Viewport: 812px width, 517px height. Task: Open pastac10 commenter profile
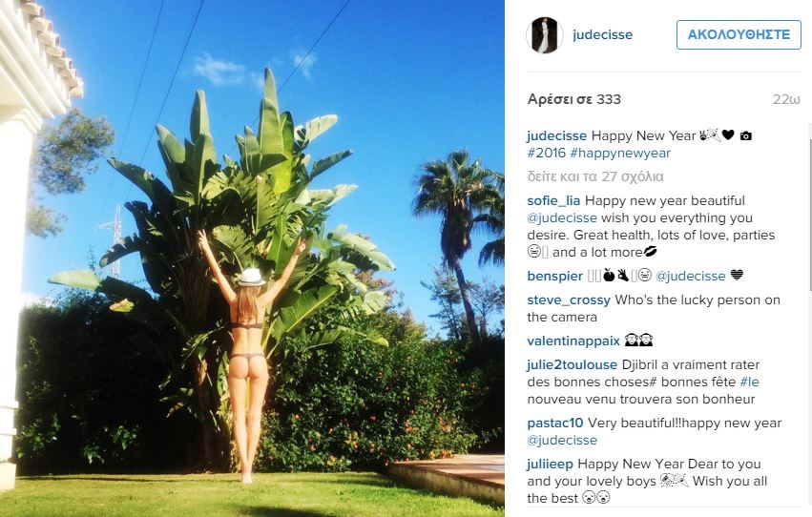click(555, 423)
